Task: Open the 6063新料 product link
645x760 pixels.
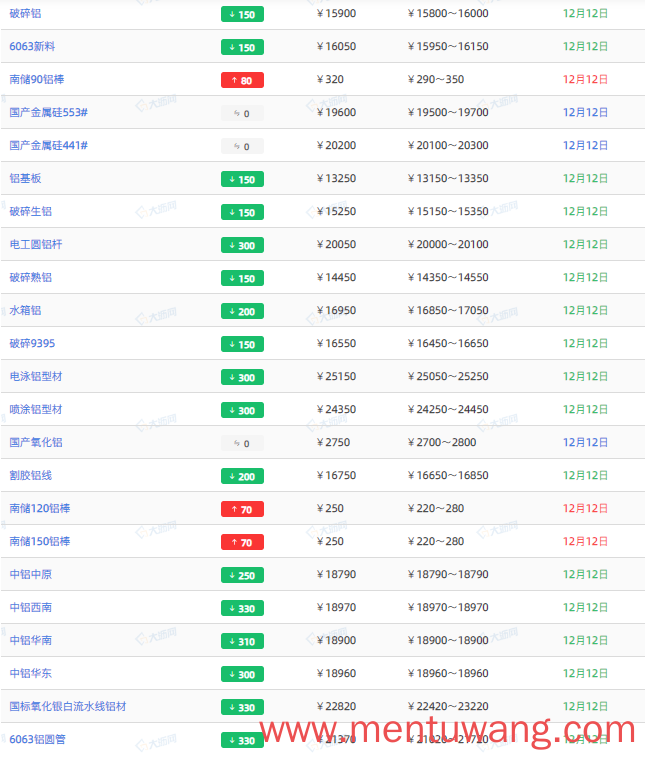Action: coord(32,47)
